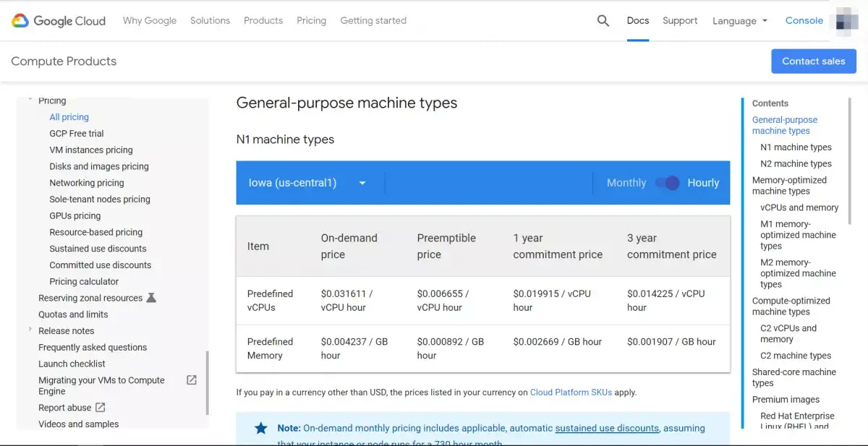The width and height of the screenshot is (868, 446).
Task: Jump to C2 machine types in Contents
Action: pos(796,356)
